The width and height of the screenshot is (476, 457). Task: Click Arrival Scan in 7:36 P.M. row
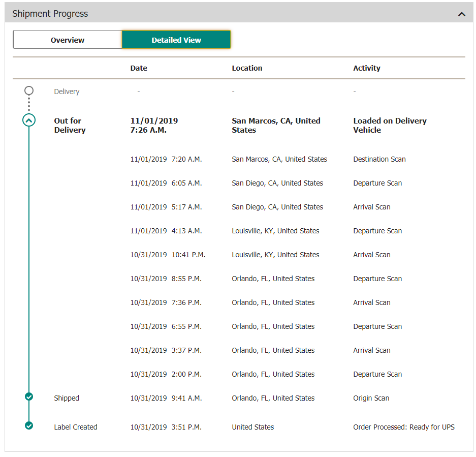pyautogui.click(x=371, y=302)
